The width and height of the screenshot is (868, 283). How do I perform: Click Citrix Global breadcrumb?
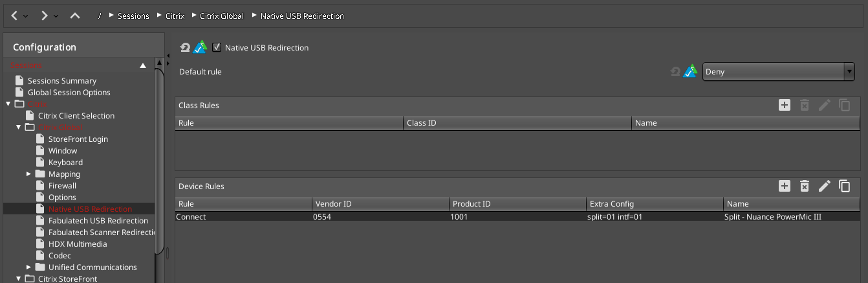pos(222,16)
